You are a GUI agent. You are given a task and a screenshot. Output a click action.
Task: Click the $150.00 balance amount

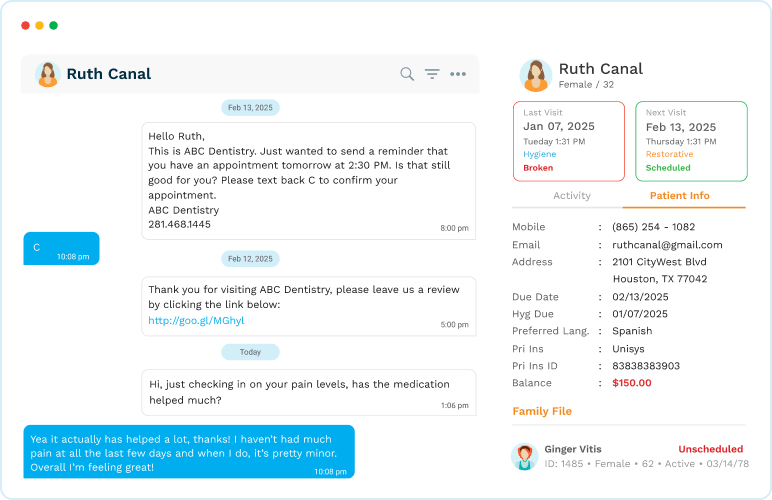pos(632,383)
